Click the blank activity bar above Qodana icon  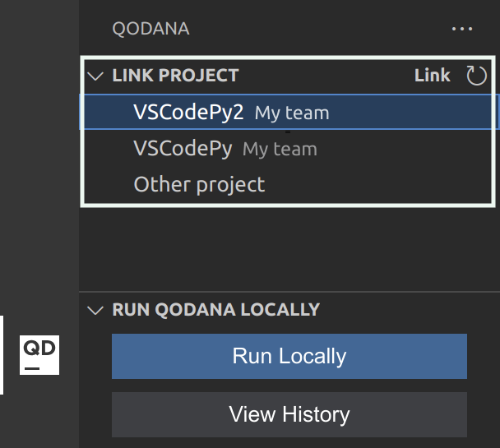(39, 164)
